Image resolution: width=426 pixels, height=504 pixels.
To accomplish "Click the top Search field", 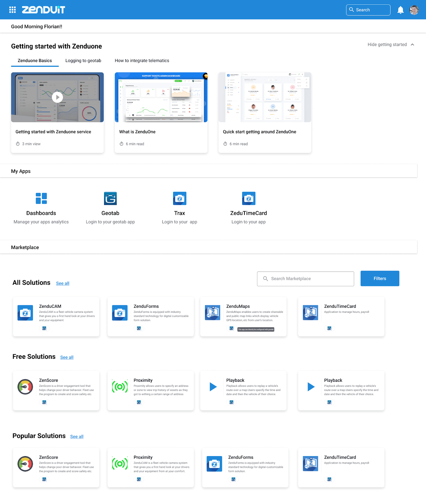I will click(368, 10).
